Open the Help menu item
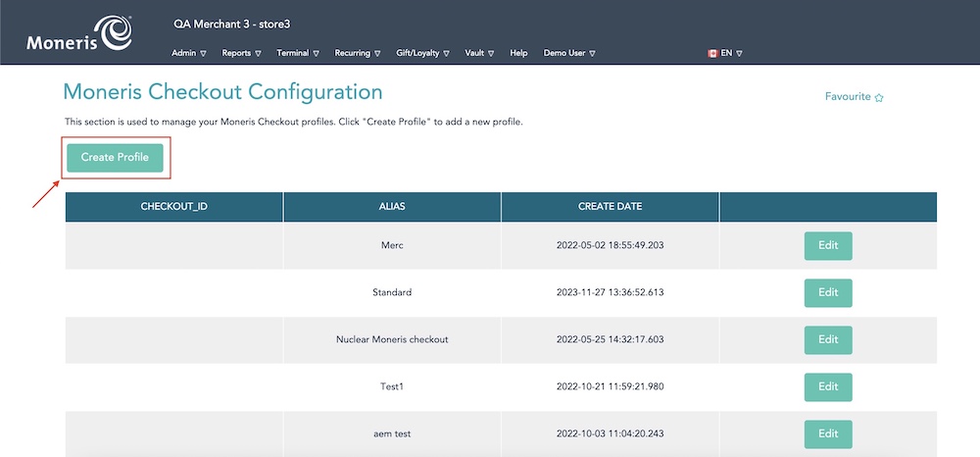980x457 pixels. [518, 53]
